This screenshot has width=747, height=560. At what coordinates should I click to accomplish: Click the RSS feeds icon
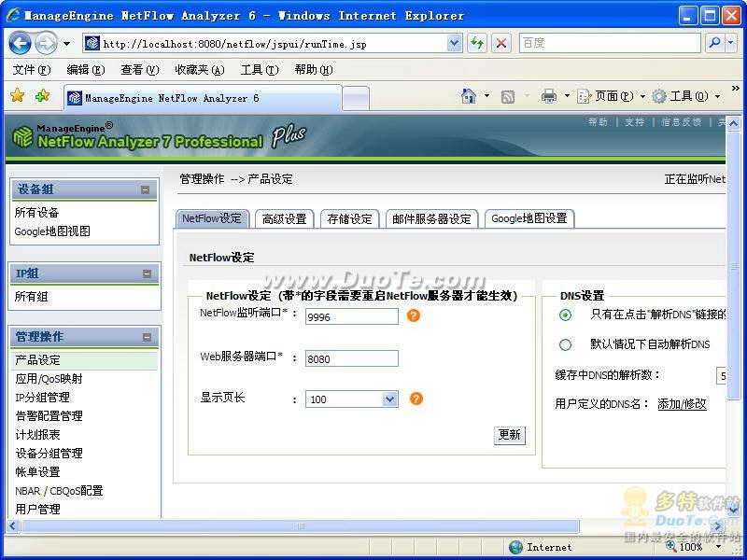click(508, 97)
